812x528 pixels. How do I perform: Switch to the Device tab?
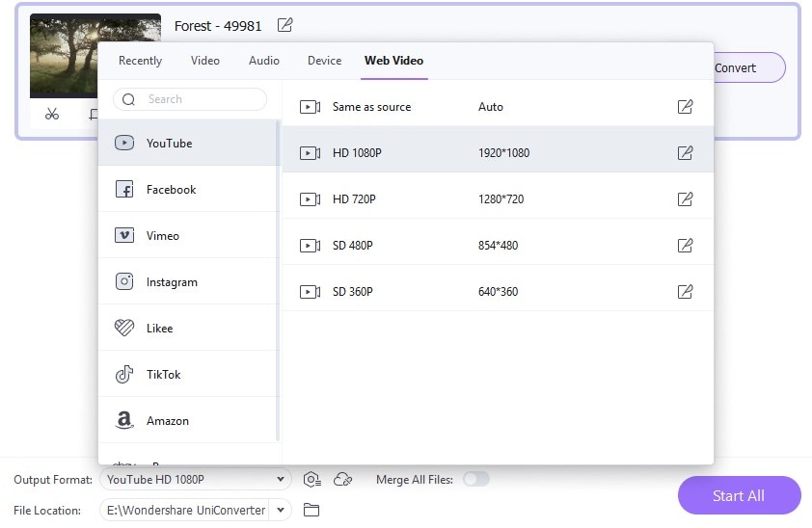325,61
